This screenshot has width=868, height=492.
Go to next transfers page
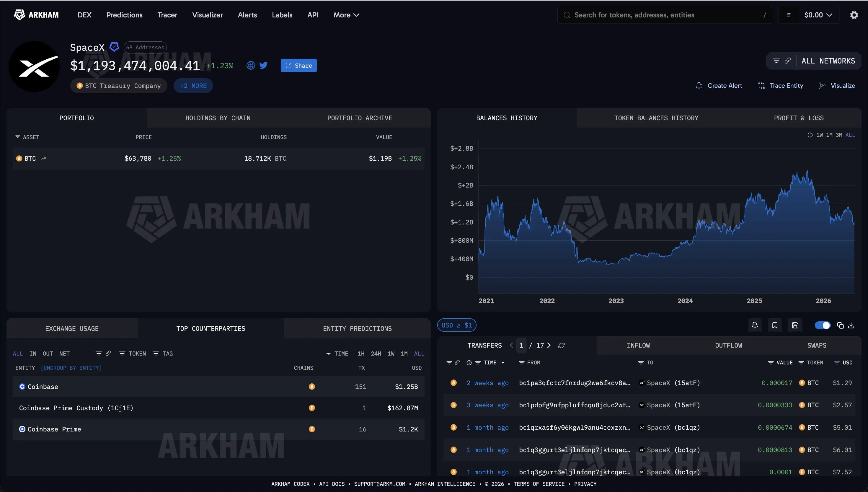(x=549, y=345)
